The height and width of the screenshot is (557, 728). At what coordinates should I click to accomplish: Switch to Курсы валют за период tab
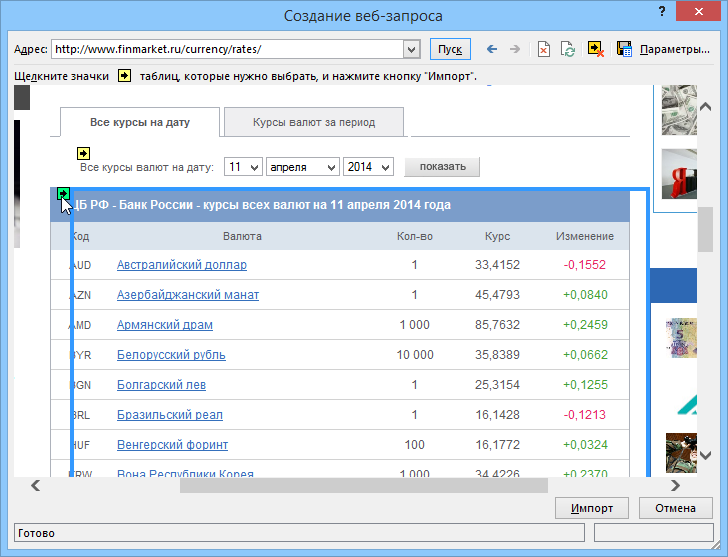click(314, 122)
